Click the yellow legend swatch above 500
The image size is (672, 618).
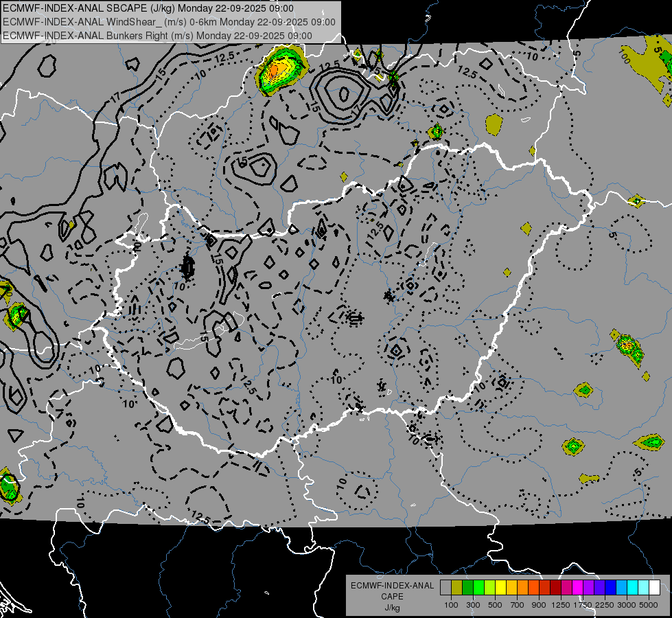point(500,587)
